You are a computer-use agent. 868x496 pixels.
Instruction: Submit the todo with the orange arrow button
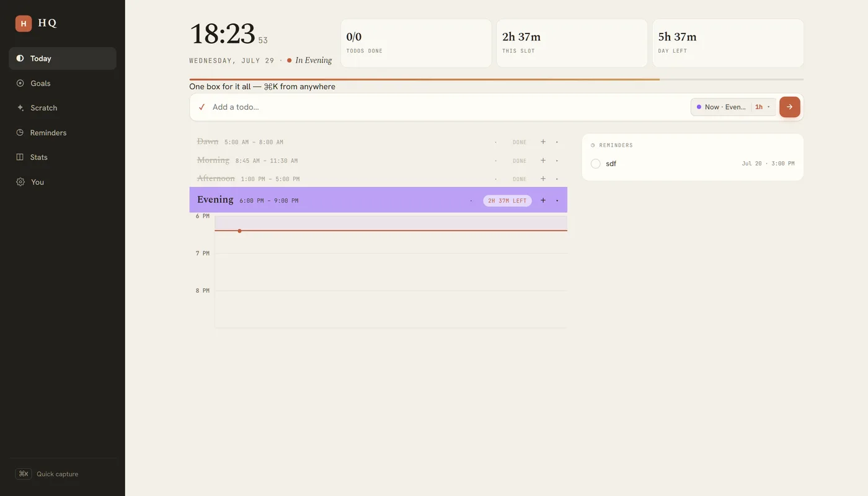[789, 107]
